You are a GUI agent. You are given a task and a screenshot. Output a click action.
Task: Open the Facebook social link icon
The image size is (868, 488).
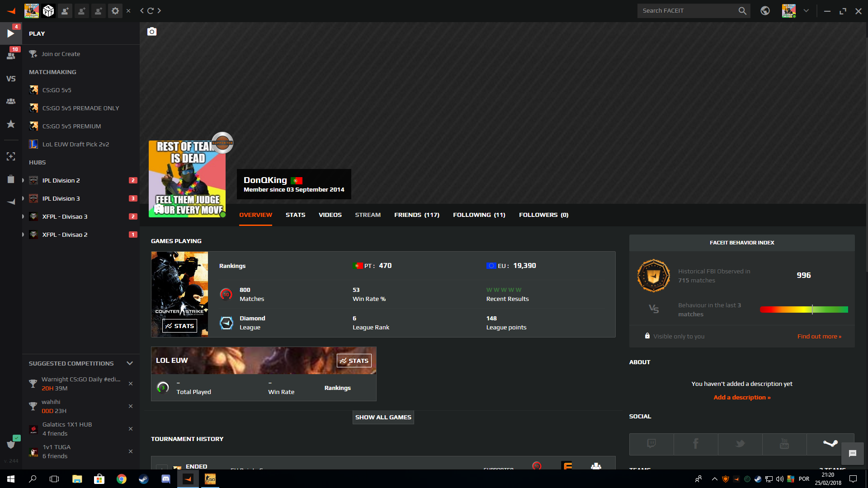click(696, 444)
